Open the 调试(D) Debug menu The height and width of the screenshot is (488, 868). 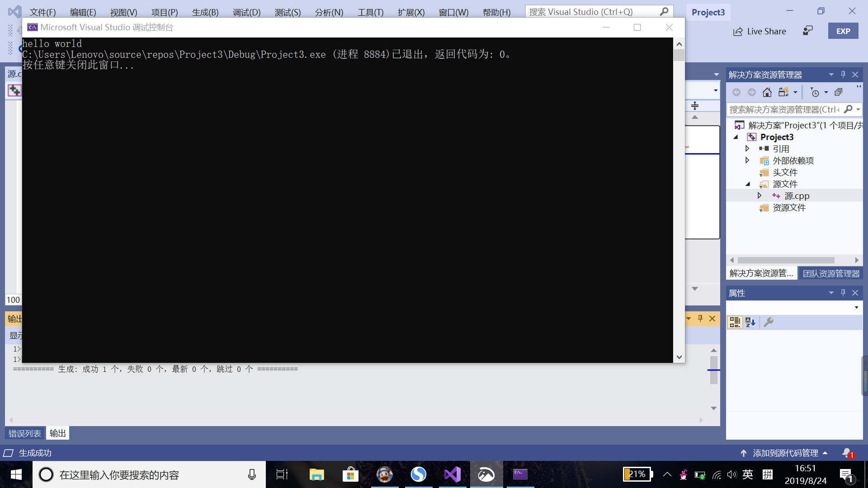point(246,12)
